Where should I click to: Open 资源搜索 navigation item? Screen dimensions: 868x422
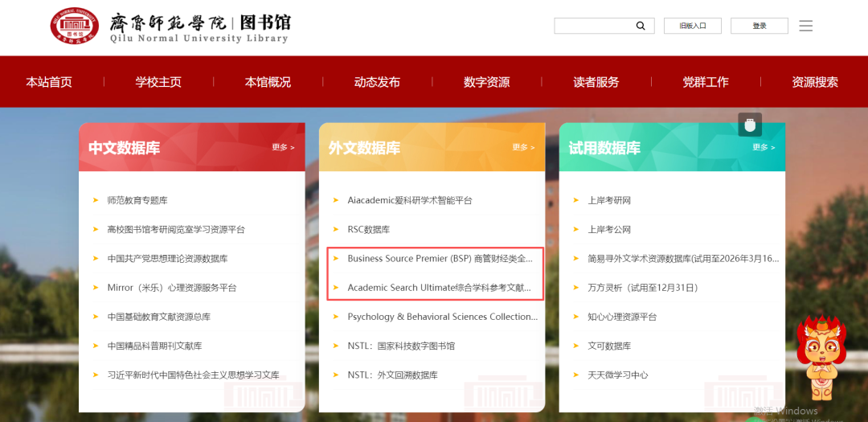tap(815, 83)
